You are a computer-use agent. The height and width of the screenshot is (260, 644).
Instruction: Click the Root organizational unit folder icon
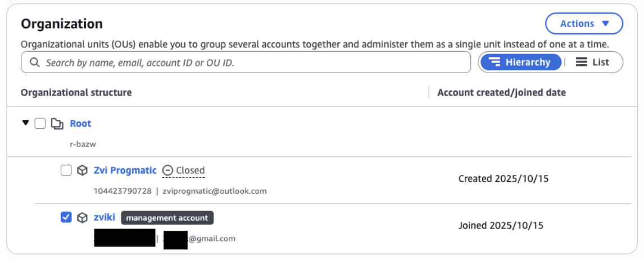[57, 124]
